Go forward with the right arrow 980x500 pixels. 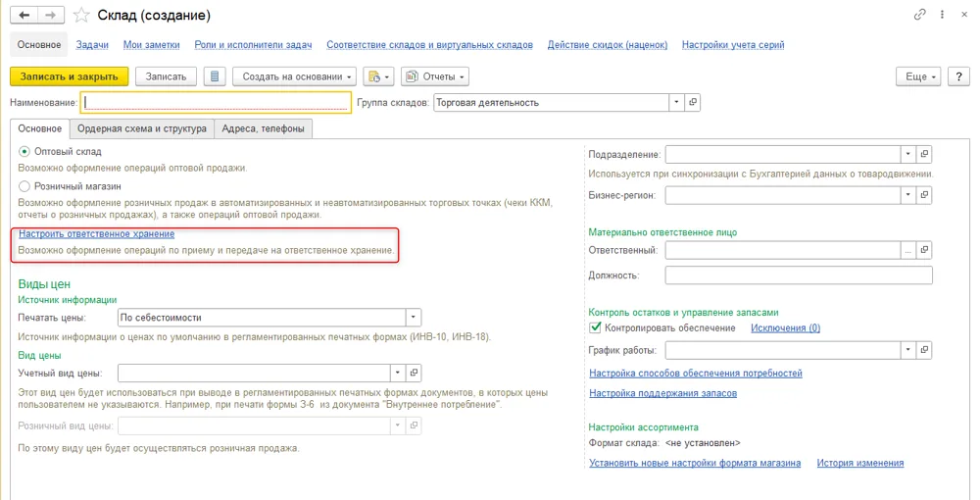click(51, 15)
